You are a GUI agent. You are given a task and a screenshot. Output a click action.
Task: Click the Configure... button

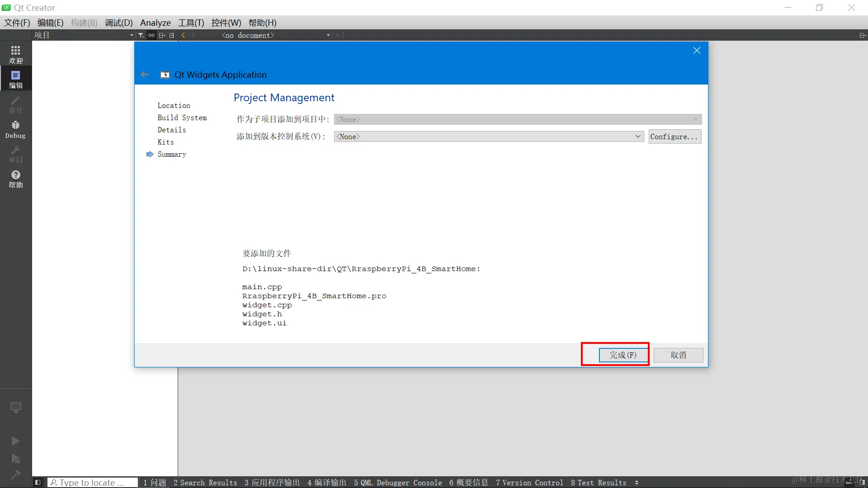point(675,136)
